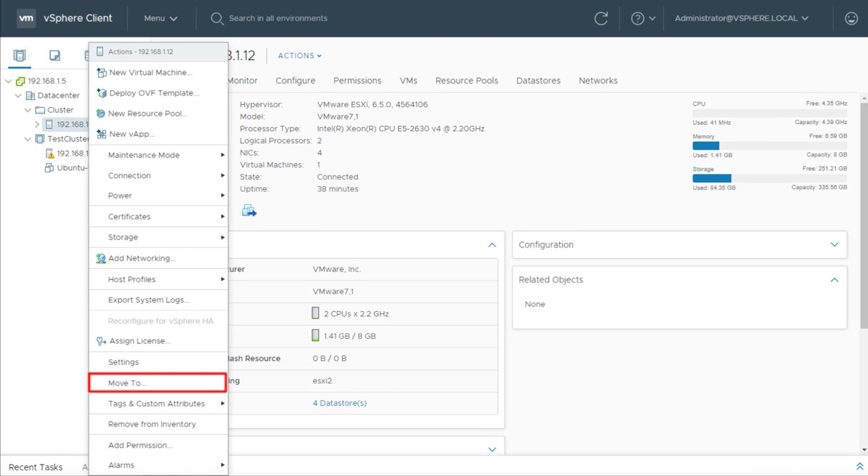Switch to the Resource Pools tab
This screenshot has width=868, height=476.
[x=467, y=81]
